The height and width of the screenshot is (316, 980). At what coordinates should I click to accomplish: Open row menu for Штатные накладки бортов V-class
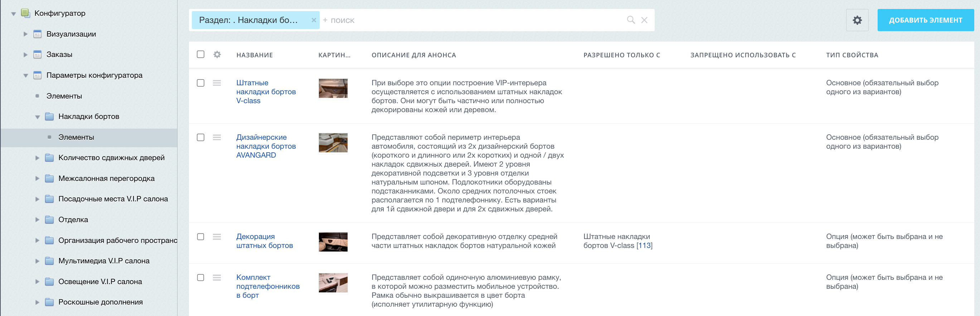click(x=217, y=83)
